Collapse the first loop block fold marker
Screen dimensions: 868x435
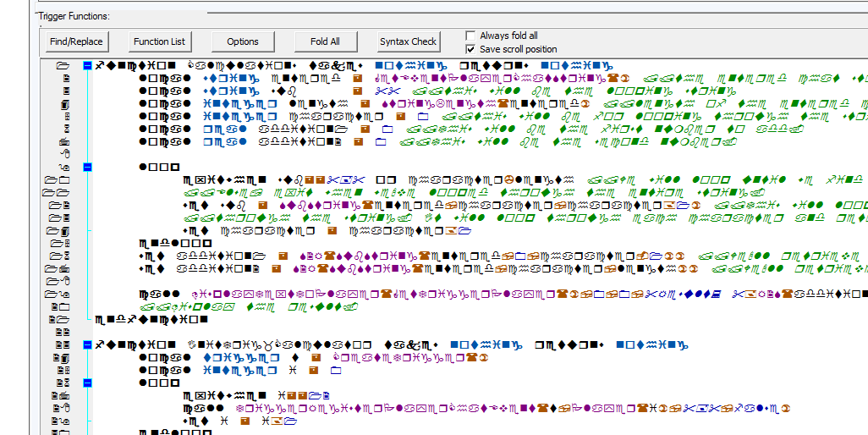pos(87,167)
